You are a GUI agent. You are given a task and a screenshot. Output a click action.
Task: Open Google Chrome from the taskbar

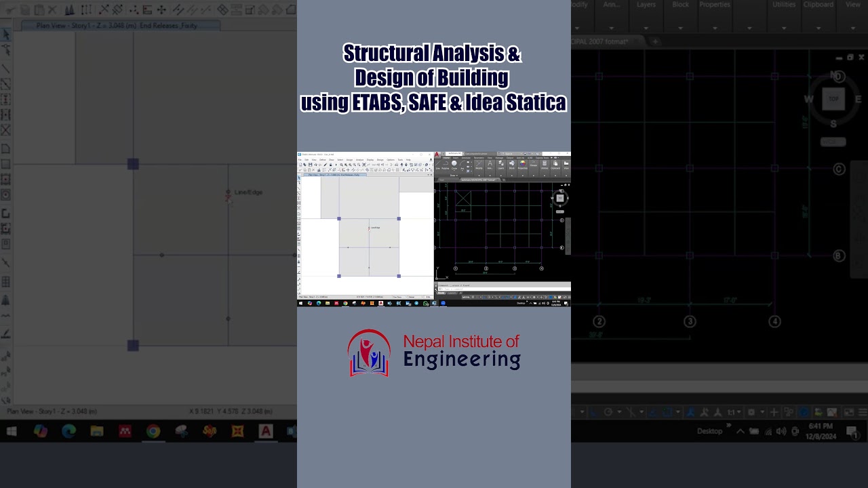coord(153,431)
